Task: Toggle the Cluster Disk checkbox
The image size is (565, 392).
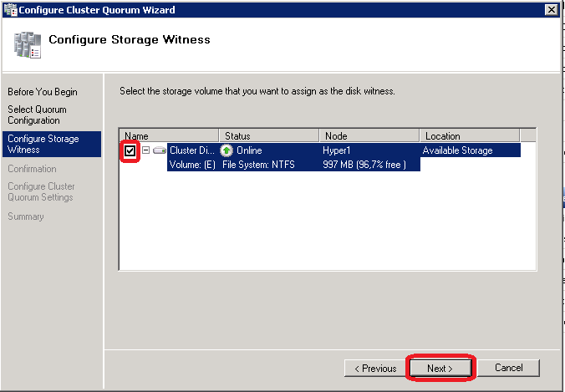Action: (130, 150)
